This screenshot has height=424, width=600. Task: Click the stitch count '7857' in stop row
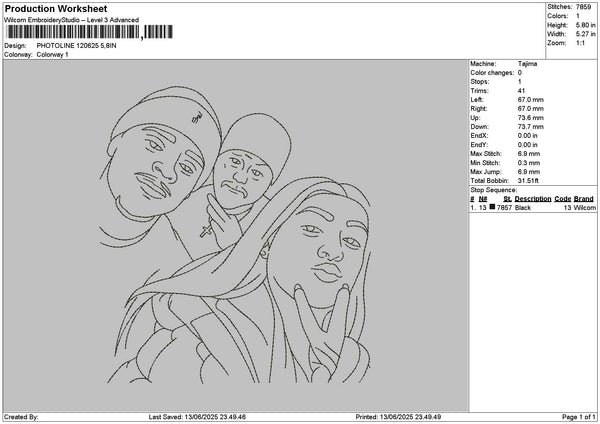click(x=504, y=208)
